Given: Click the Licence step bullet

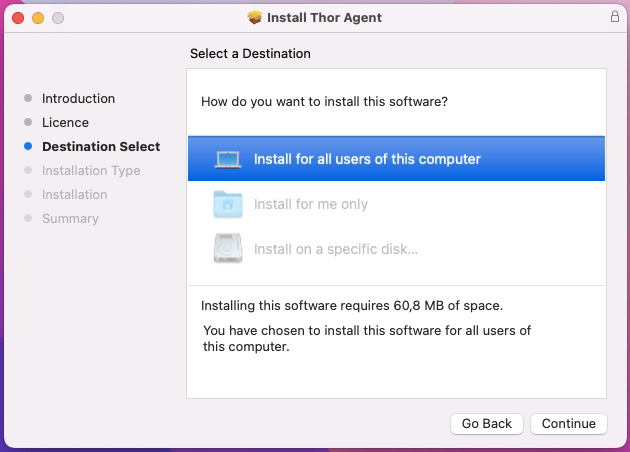Looking at the screenshot, I should tap(28, 123).
